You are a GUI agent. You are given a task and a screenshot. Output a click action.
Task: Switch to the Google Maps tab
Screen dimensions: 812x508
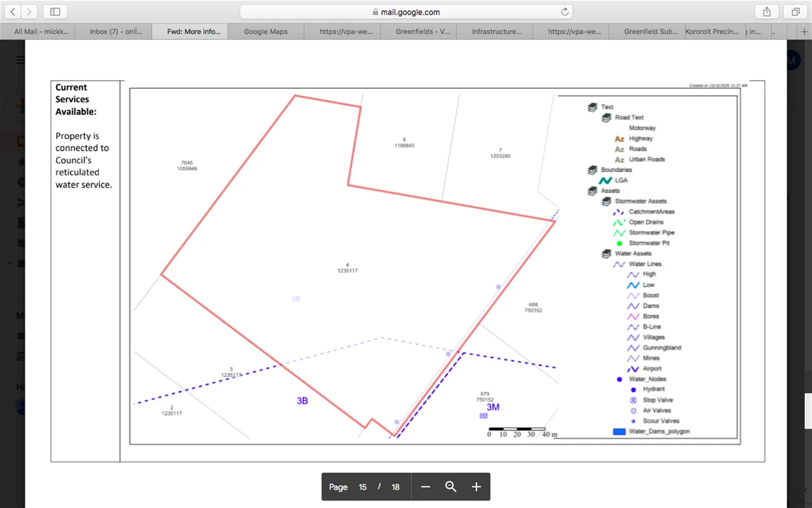tap(266, 31)
